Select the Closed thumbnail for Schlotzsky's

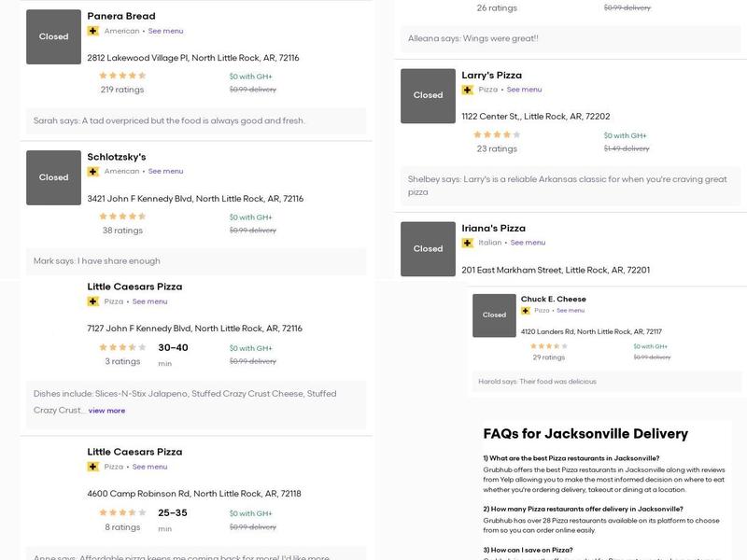point(53,177)
